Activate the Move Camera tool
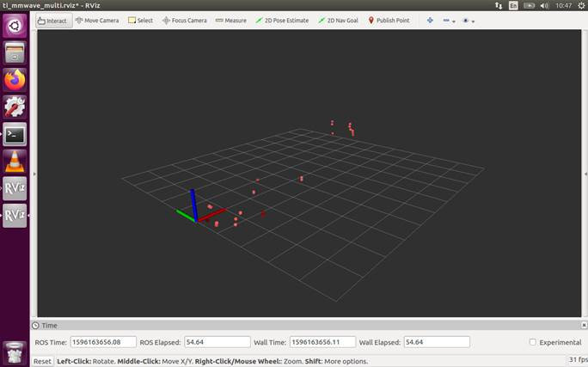Image resolution: width=588 pixels, height=367 pixels. (97, 21)
